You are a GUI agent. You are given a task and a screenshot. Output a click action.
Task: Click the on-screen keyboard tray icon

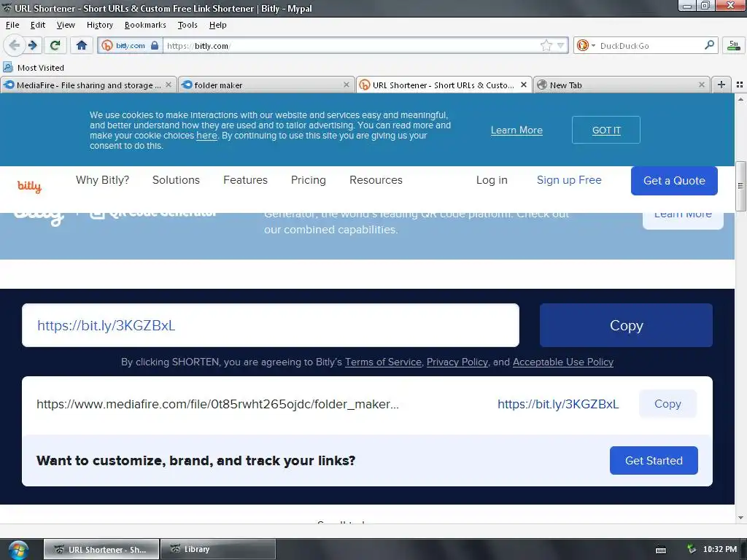pyautogui.click(x=661, y=550)
